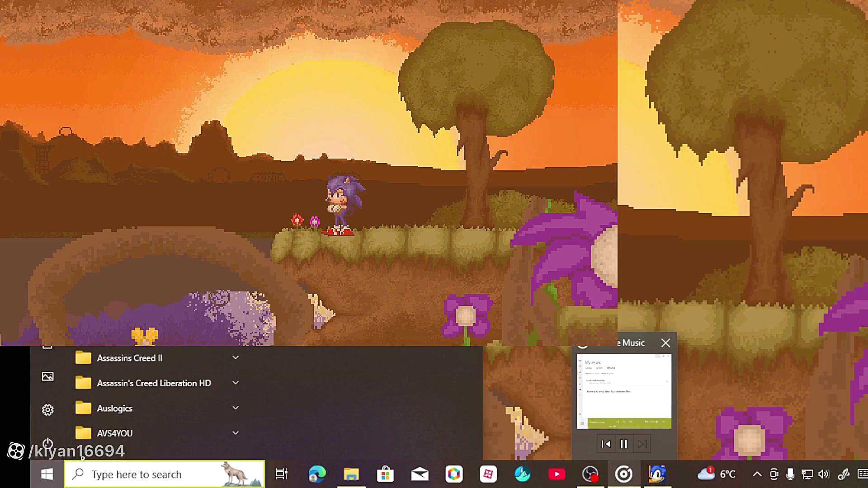
Task: Close the Groove Music preview popup
Action: tap(665, 343)
